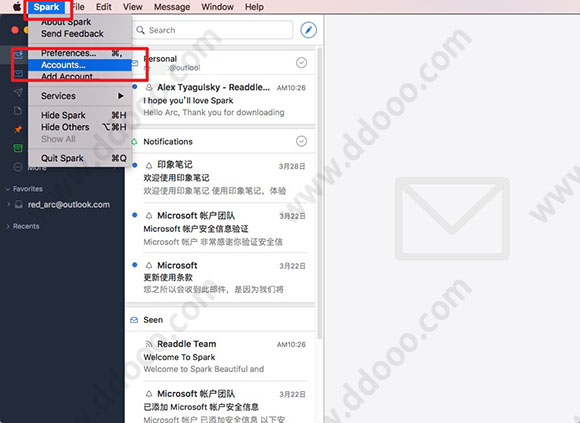Open Sent paper-plane sidebar icon
580x423 pixels.
click(18, 92)
